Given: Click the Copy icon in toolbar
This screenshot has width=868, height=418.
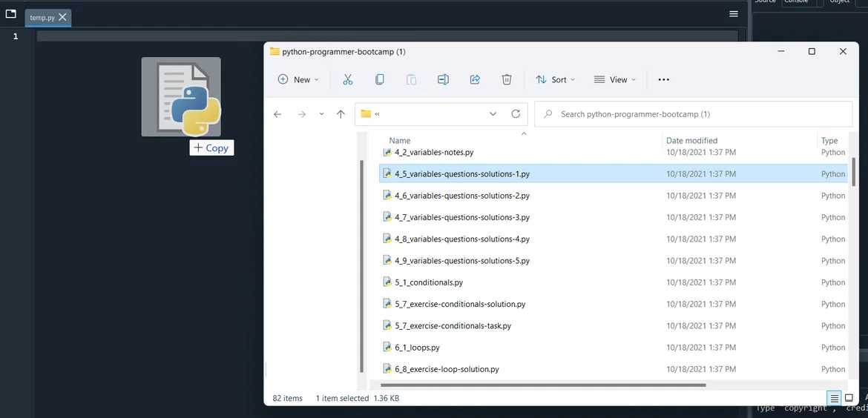Looking at the screenshot, I should pos(380,80).
